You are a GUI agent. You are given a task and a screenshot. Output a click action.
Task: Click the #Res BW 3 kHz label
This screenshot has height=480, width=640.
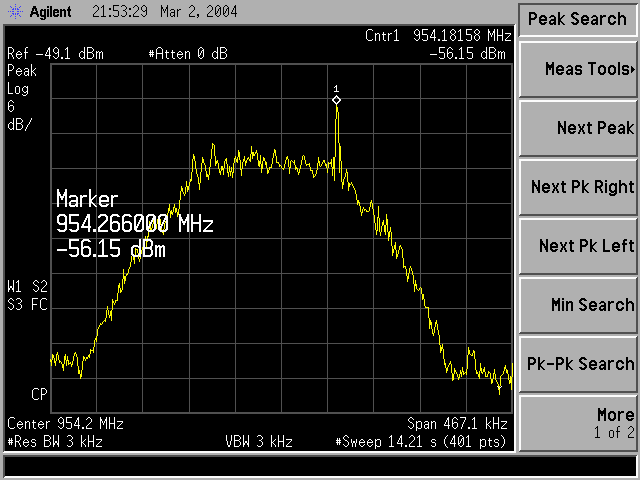point(55,442)
